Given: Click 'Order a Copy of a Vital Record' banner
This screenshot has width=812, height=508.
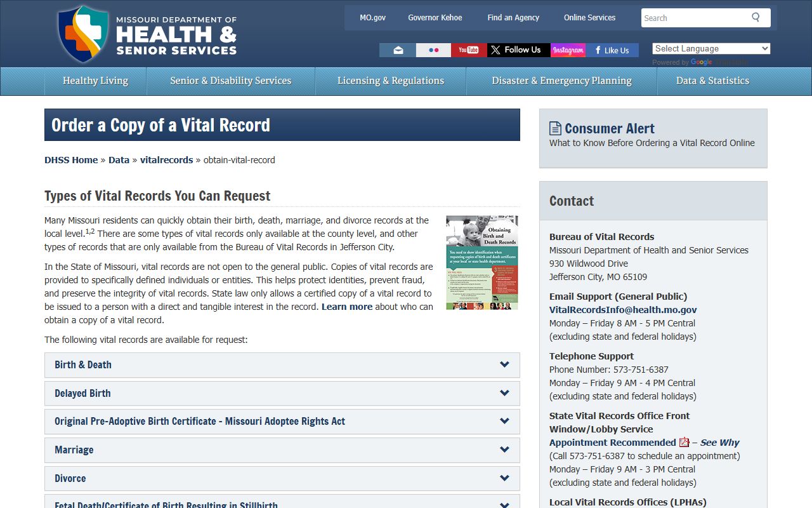Looking at the screenshot, I should (x=282, y=125).
